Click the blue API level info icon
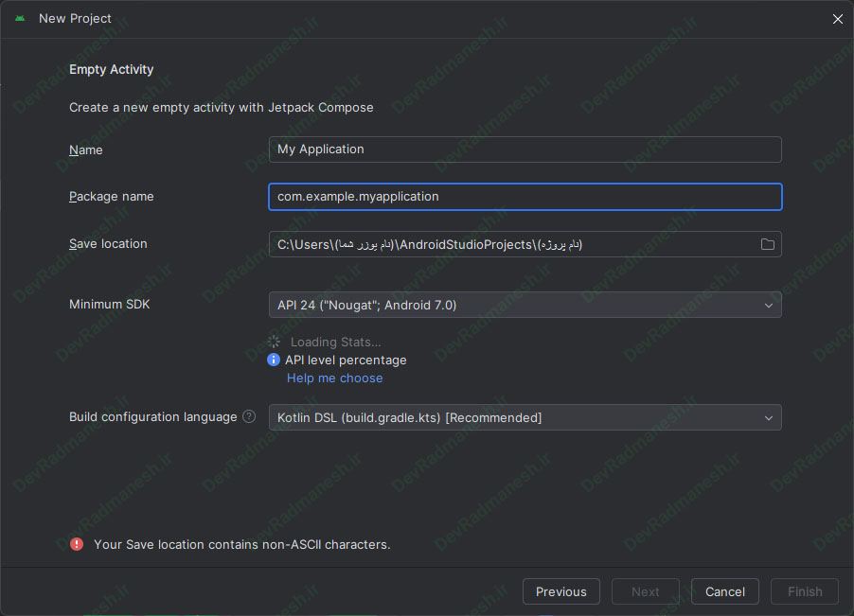 click(x=275, y=361)
